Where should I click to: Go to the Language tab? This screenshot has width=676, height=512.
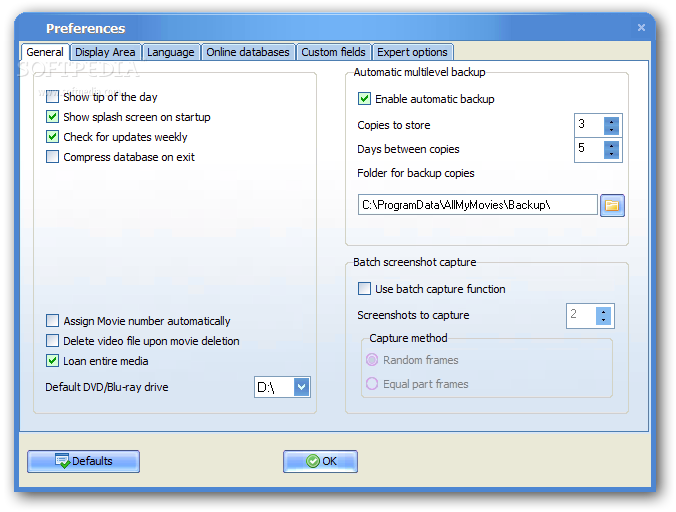tap(171, 52)
